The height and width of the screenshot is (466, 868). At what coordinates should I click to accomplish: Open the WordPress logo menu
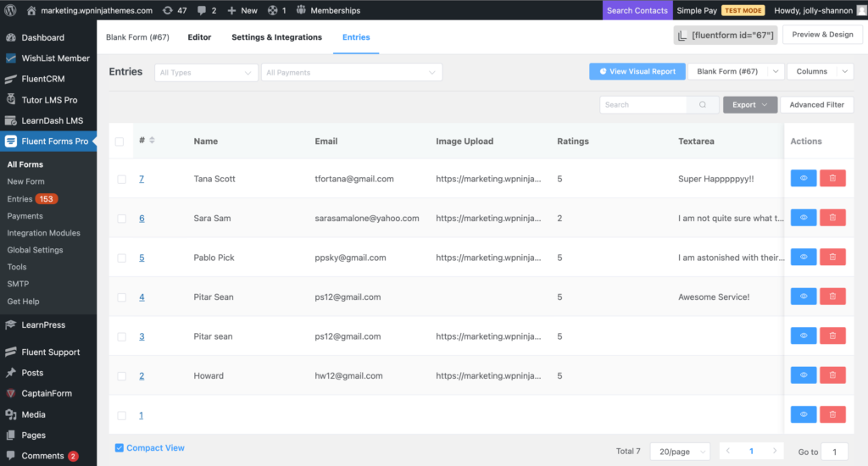point(10,10)
